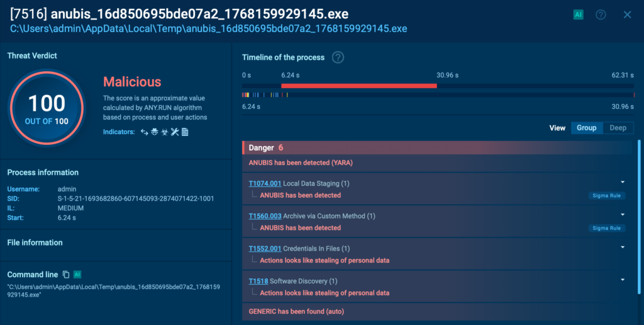Click the process title with PID 7516

click(179, 14)
